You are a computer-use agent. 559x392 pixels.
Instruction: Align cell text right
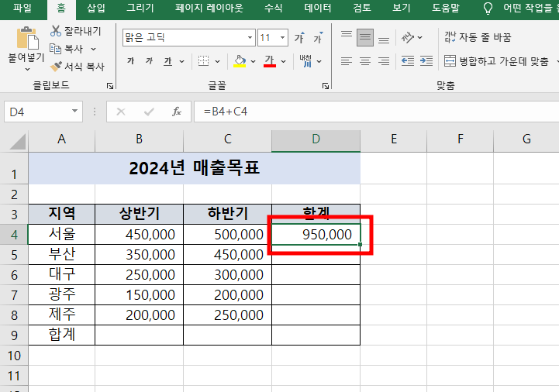pos(384,61)
